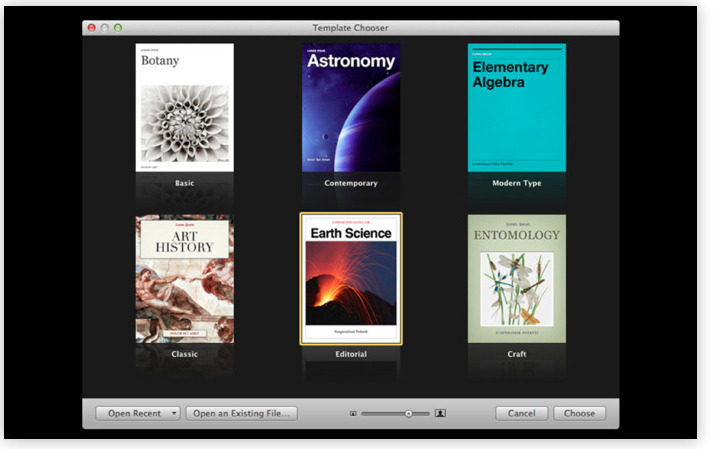Click the Open Recent button label
Image resolution: width=717 pixels, height=449 pixels.
134,413
